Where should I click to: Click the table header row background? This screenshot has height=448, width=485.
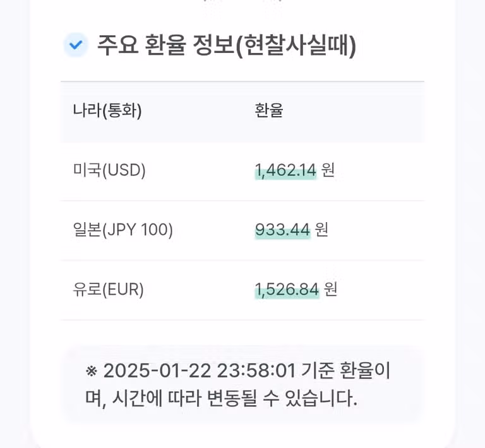[x=242, y=112]
